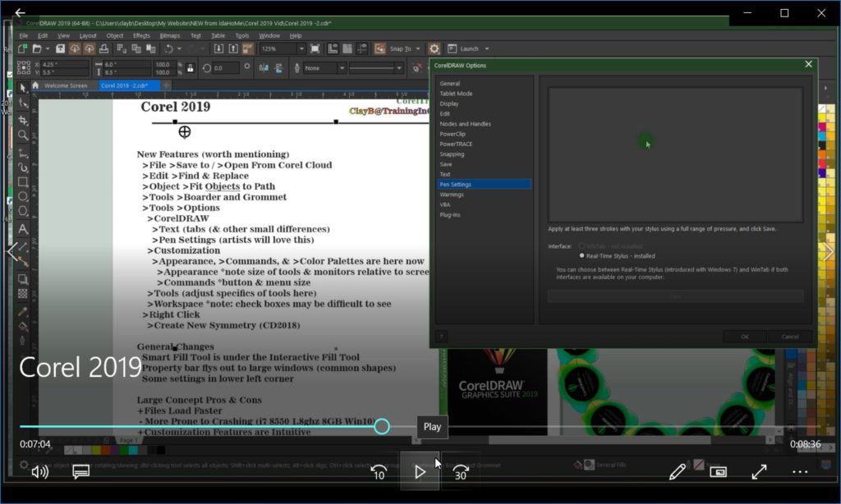Close the CorelDRAW Options dialog
The image size is (841, 504).
coord(808,64)
